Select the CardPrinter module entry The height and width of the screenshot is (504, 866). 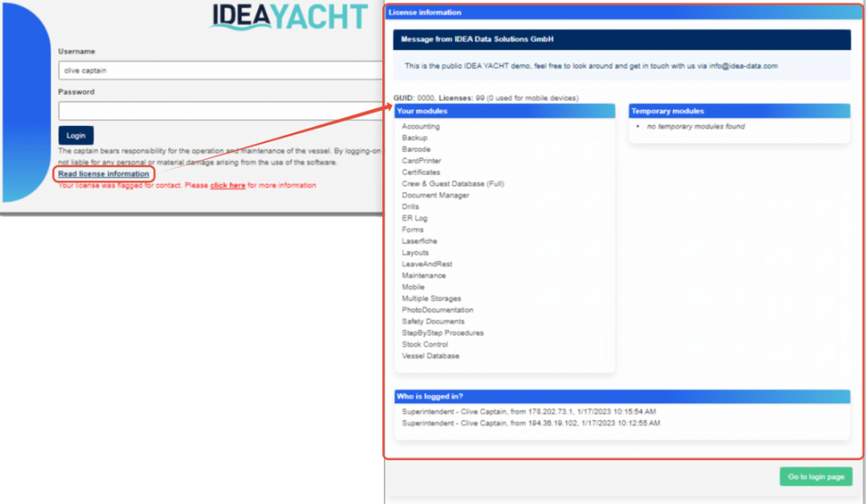pos(421,162)
